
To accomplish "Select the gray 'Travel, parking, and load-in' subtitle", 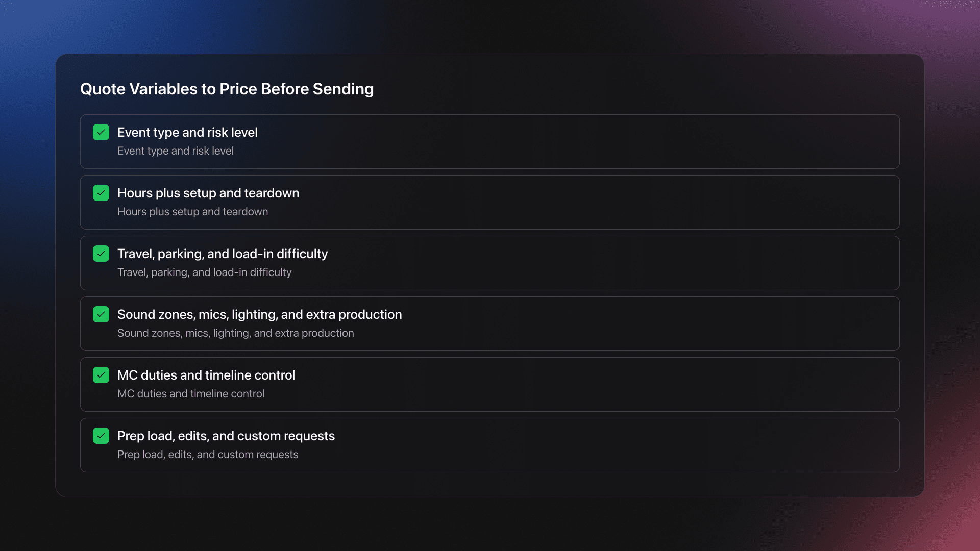I will click(204, 272).
